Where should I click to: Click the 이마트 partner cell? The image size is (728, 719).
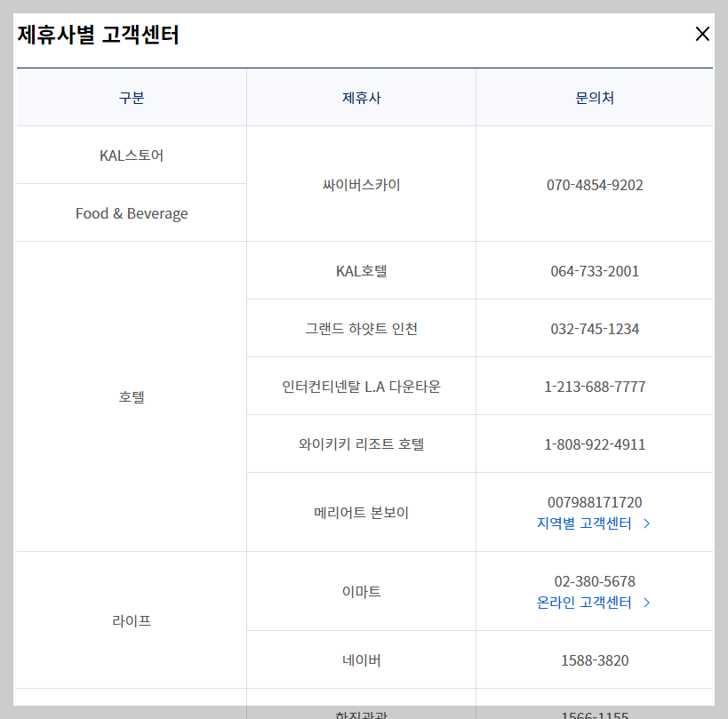point(361,591)
